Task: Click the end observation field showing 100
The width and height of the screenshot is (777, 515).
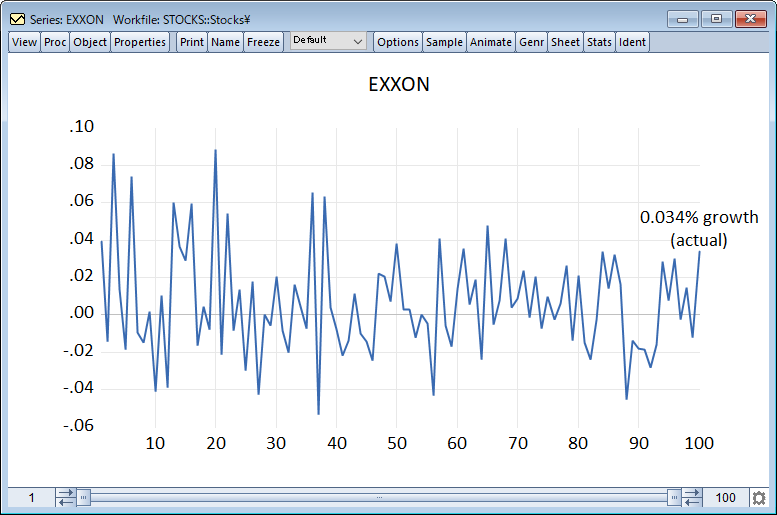Action: pos(725,498)
